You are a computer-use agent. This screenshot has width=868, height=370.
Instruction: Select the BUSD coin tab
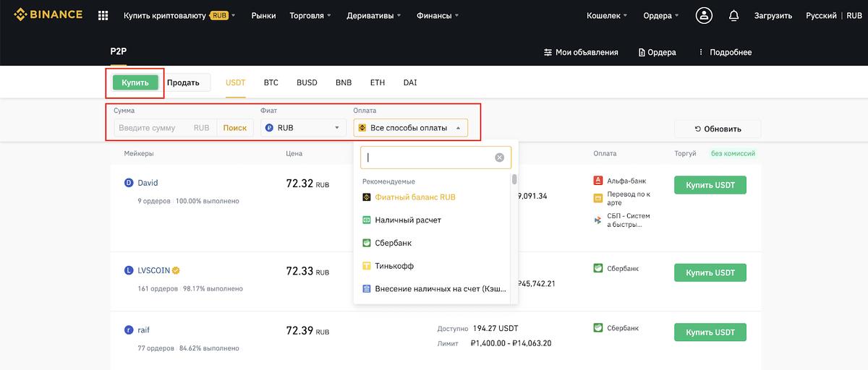pyautogui.click(x=307, y=82)
